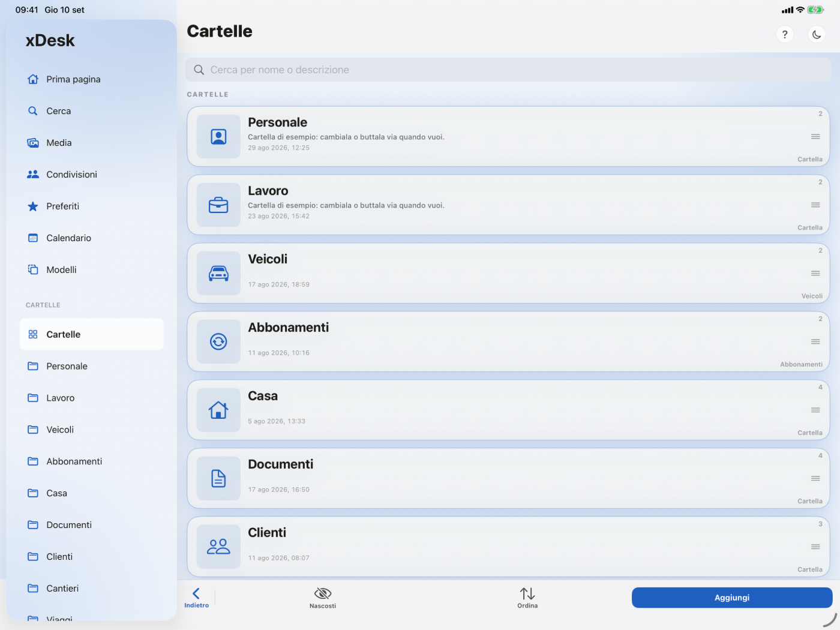Click the Veicoli card car icon
Viewport: 840px width, 630px height.
tap(218, 274)
